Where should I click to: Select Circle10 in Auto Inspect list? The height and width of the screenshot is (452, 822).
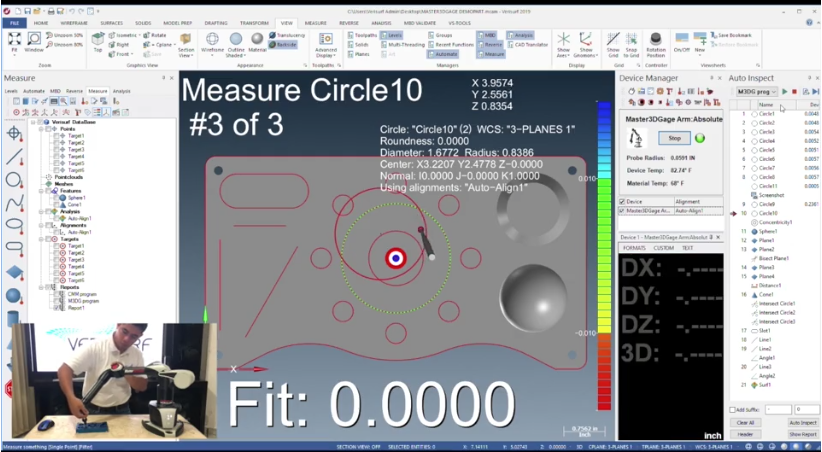point(768,213)
